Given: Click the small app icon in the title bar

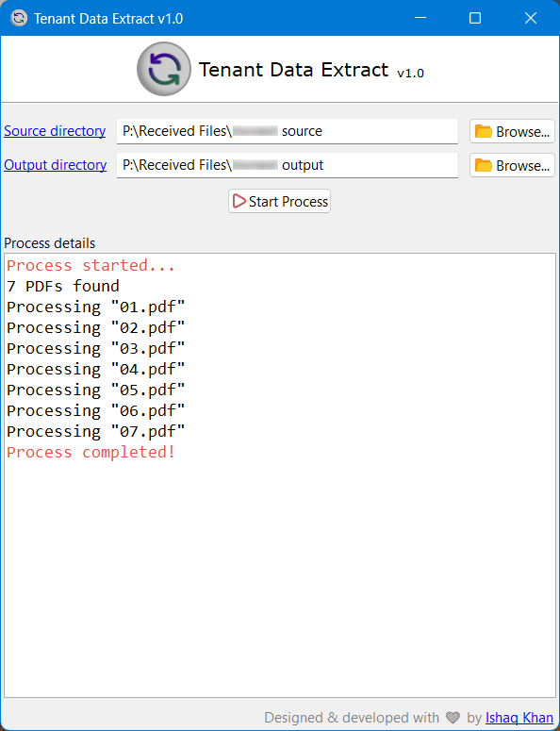Looking at the screenshot, I should pyautogui.click(x=19, y=18).
